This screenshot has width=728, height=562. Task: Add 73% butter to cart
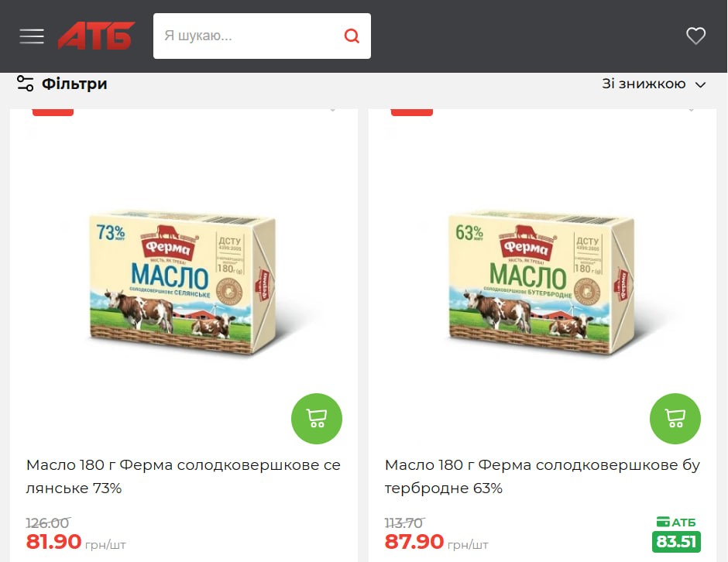point(317,419)
